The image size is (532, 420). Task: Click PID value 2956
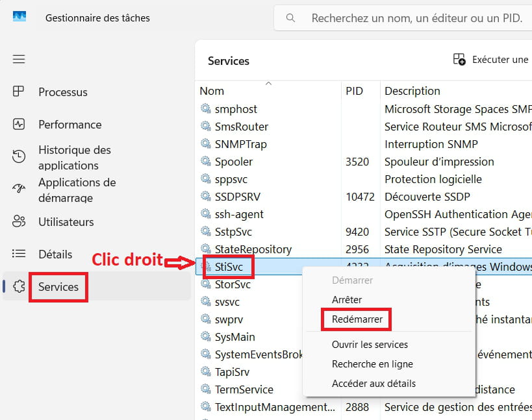[357, 249]
